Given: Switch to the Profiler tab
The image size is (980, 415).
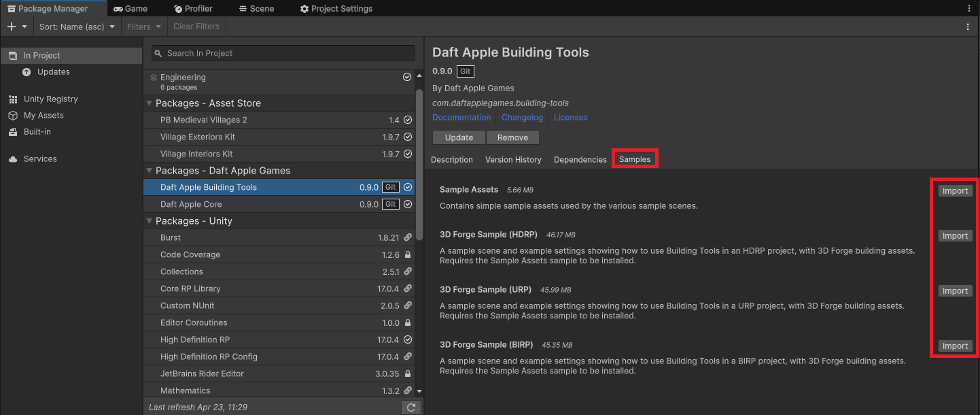Looking at the screenshot, I should tap(193, 9).
